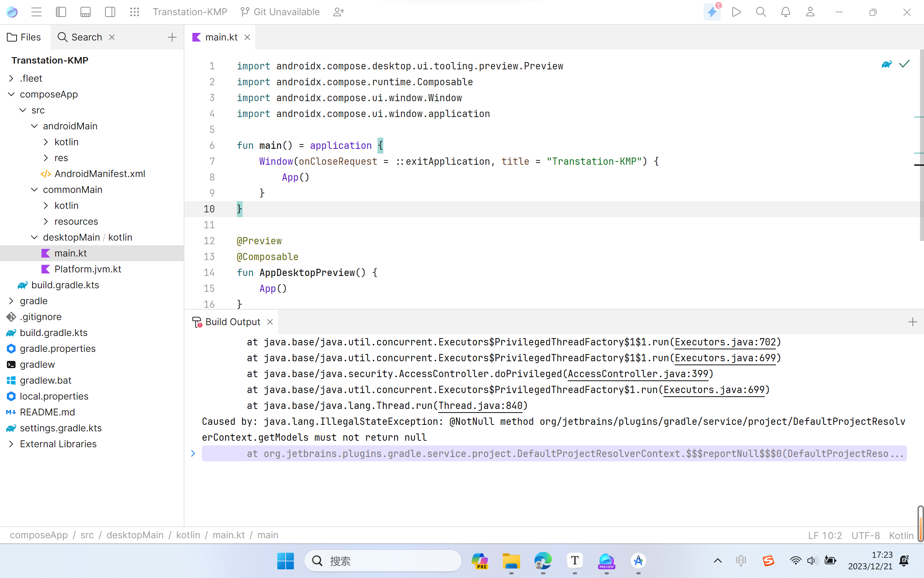
Task: Click the Run play button
Action: [x=737, y=12]
